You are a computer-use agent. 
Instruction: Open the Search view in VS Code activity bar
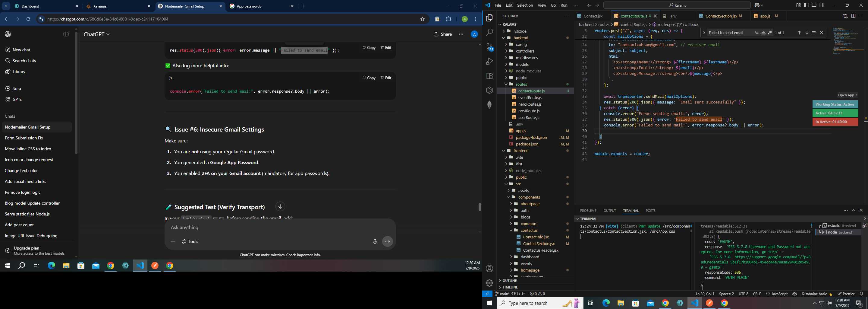(x=489, y=32)
